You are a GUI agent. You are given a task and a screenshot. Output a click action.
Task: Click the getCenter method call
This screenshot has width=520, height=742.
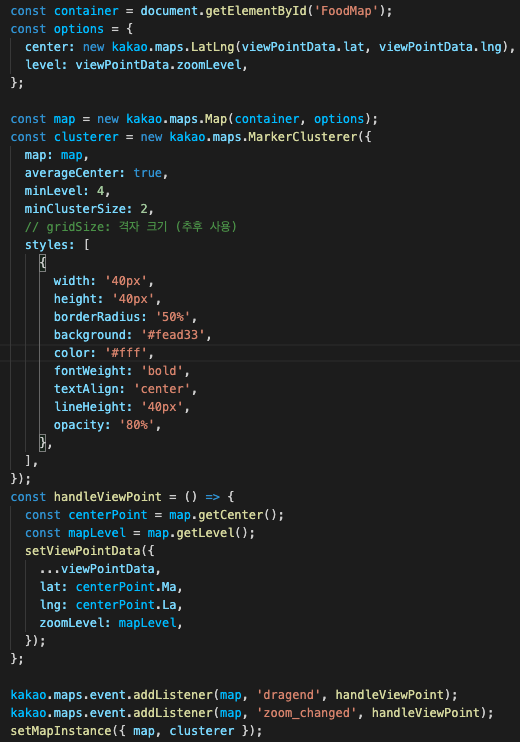[x=230, y=515]
